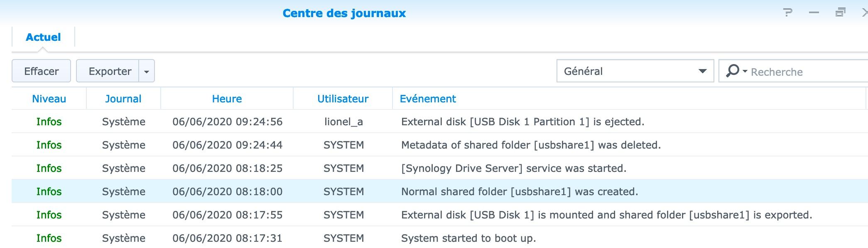Select the Synology Drive Server started entry
This screenshot has width=868, height=248.
pos(513,169)
